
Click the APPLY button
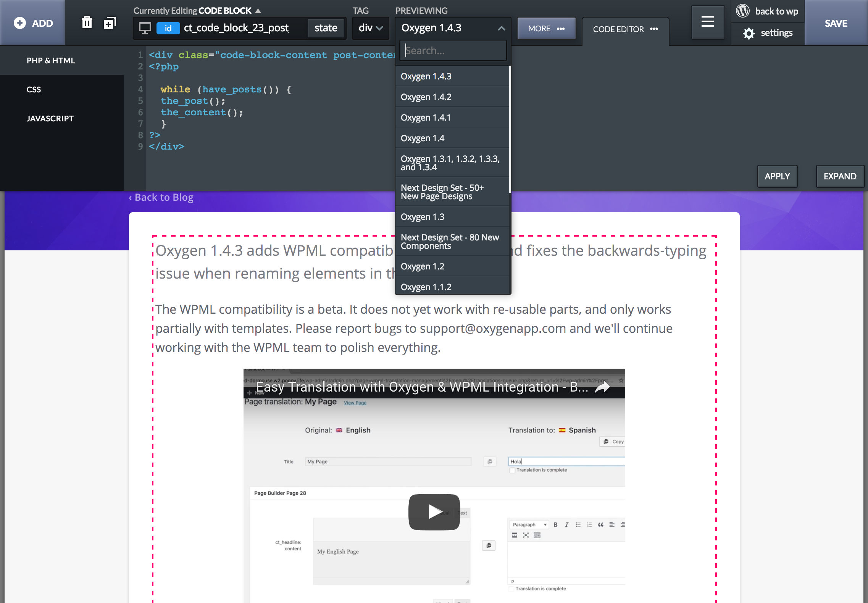[777, 176]
